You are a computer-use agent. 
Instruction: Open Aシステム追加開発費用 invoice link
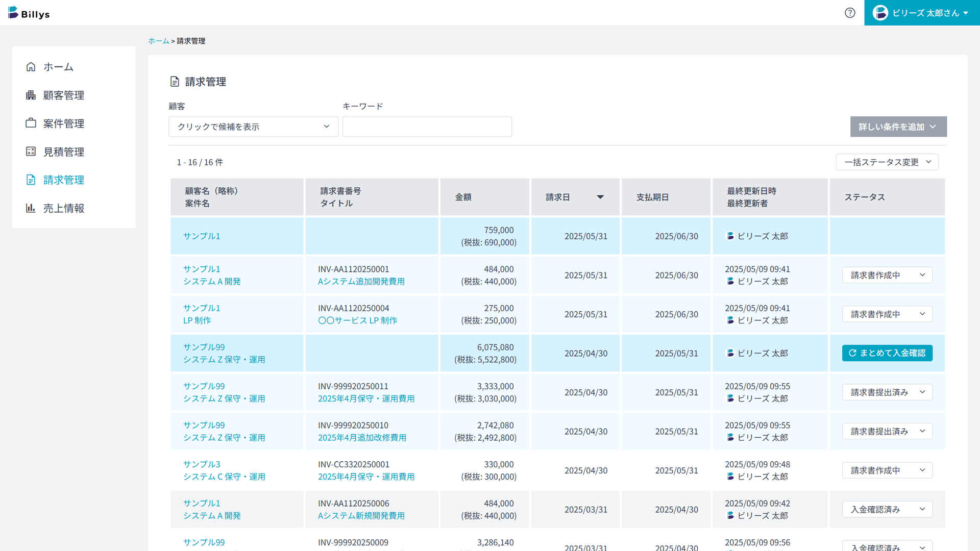[361, 282]
